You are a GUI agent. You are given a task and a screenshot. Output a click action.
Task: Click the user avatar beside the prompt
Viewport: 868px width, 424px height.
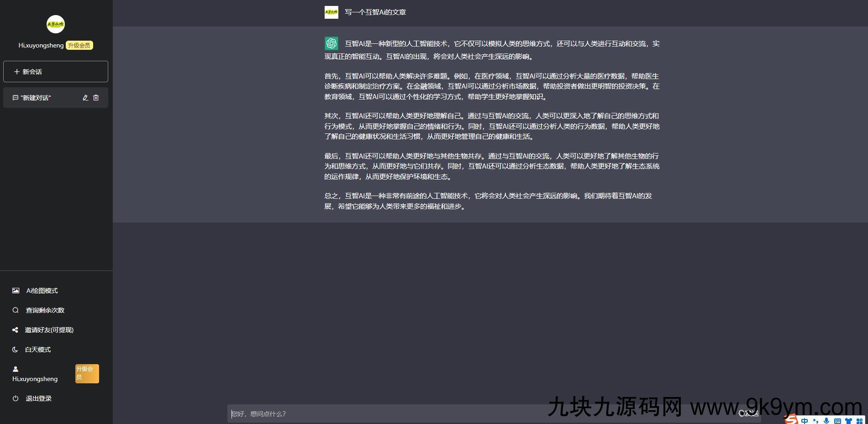point(331,12)
